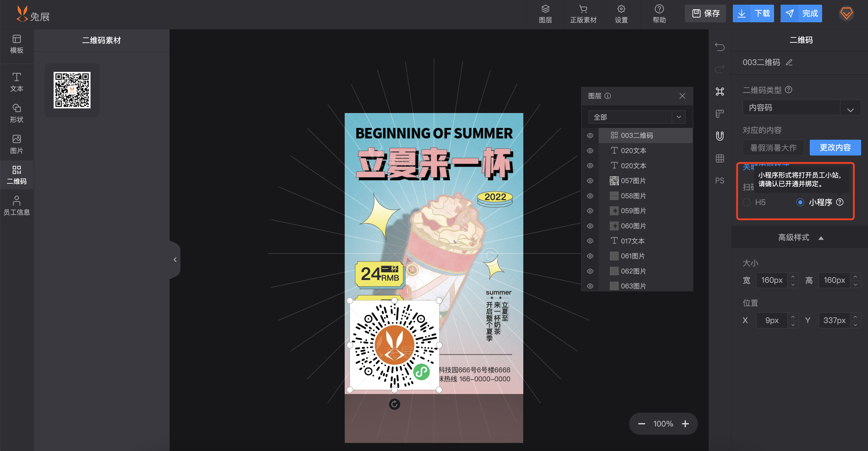Open 二维码 QR code sidebar tab
Image resolution: width=868 pixels, height=451 pixels.
click(x=16, y=175)
